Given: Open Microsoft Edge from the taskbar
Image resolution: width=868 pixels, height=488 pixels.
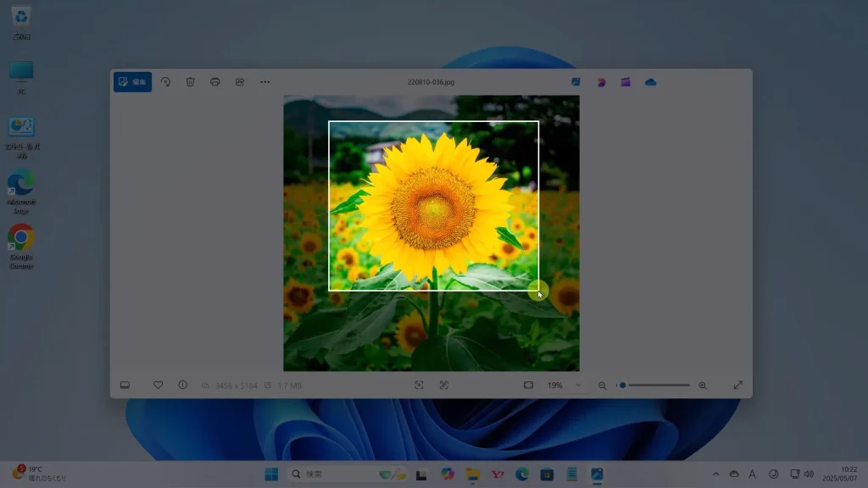Looking at the screenshot, I should pyautogui.click(x=522, y=474).
